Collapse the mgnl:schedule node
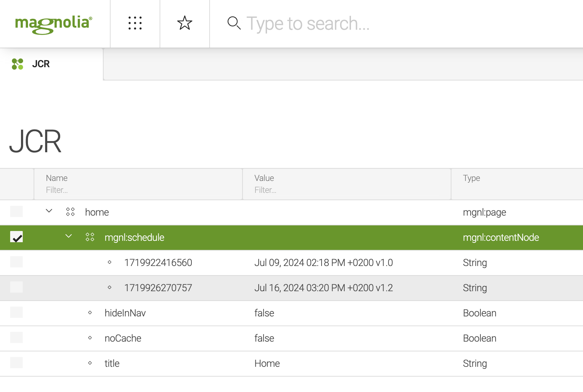Viewport: 583px width, 392px height. tap(69, 236)
